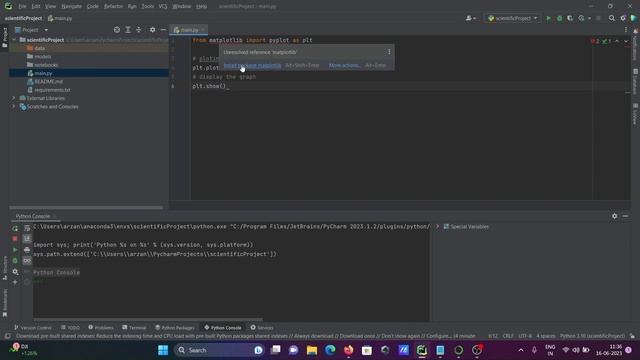Collapse all items in Project panel

pyautogui.click(x=139, y=30)
